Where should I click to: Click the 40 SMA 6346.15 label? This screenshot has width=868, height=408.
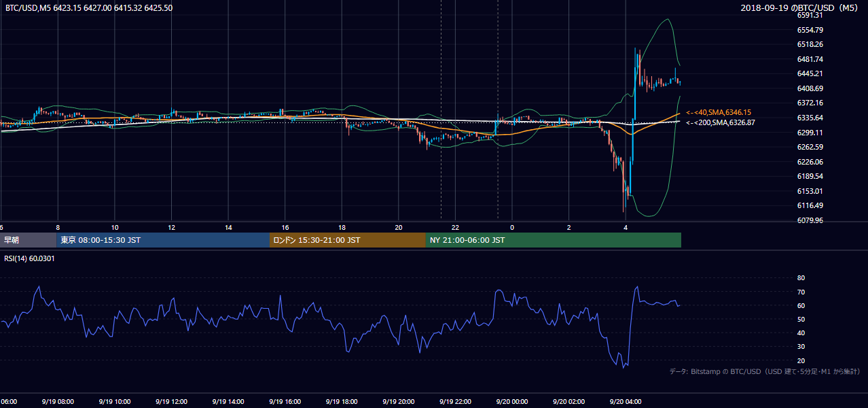click(x=719, y=112)
